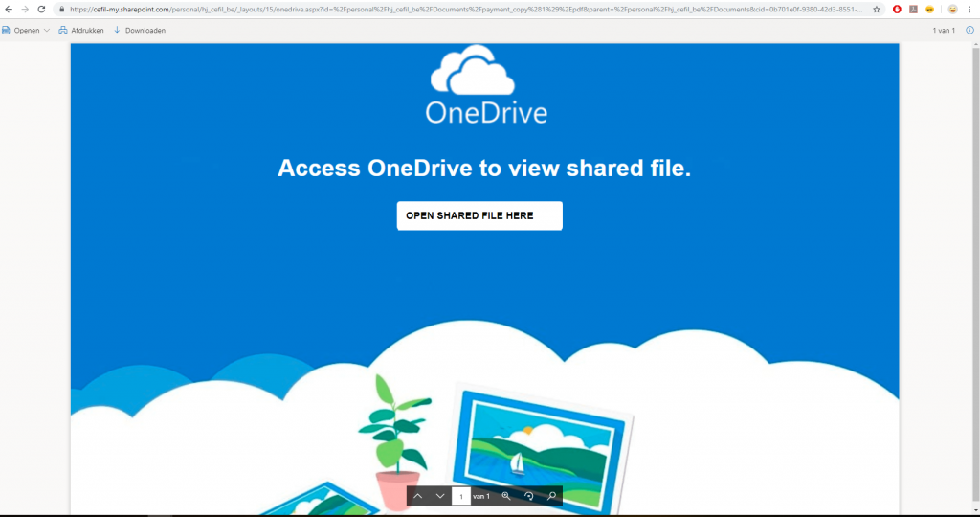Go to next page with down arrow
The image size is (980, 517).
point(440,496)
